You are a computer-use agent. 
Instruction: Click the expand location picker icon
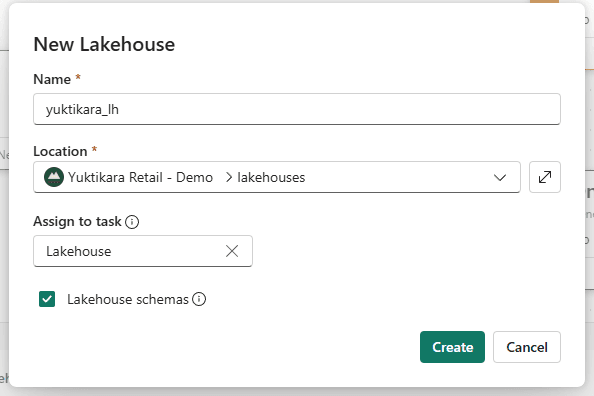click(545, 177)
